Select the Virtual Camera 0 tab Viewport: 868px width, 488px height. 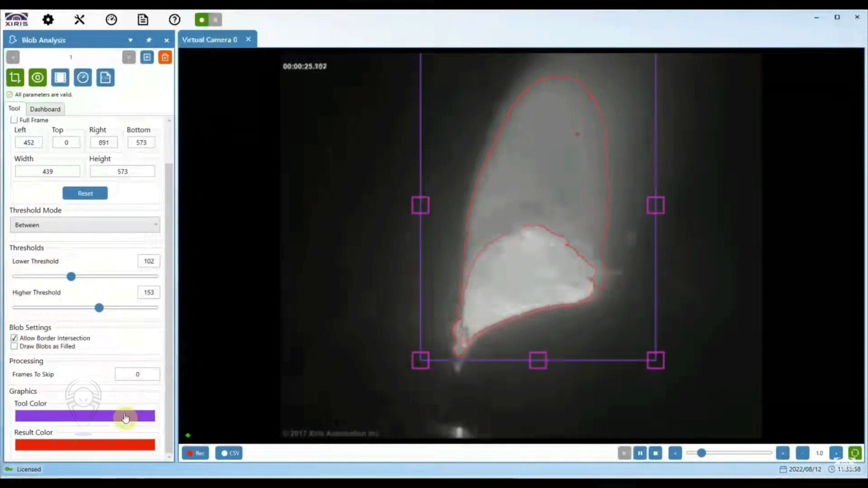(x=209, y=40)
